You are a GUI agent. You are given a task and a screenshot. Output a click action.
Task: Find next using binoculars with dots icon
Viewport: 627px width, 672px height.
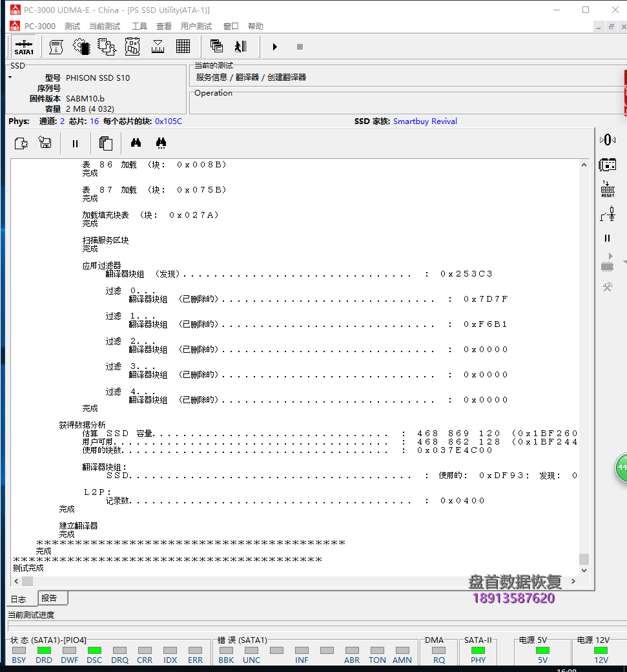pos(161,143)
